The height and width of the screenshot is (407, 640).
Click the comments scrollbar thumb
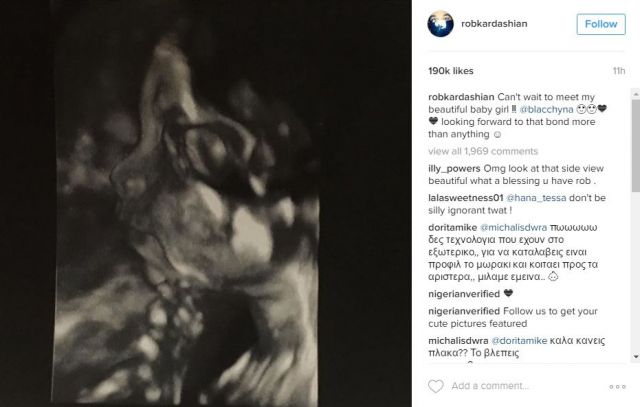[636, 145]
